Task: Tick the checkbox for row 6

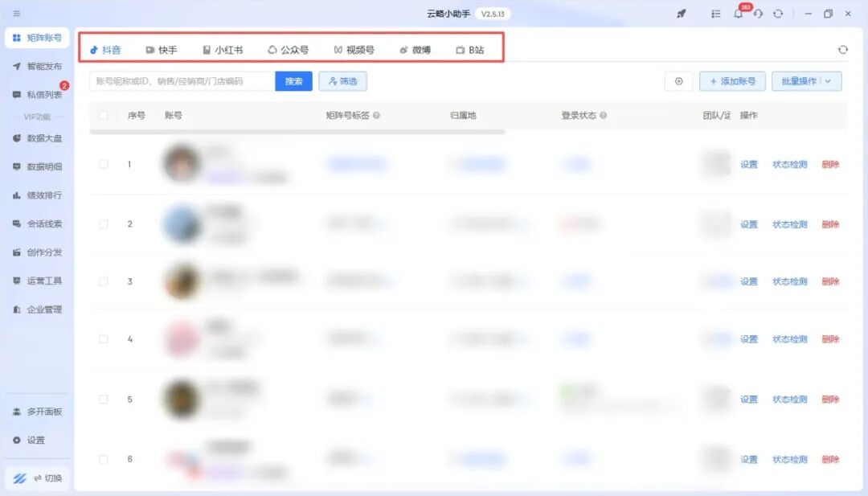Action: (104, 459)
